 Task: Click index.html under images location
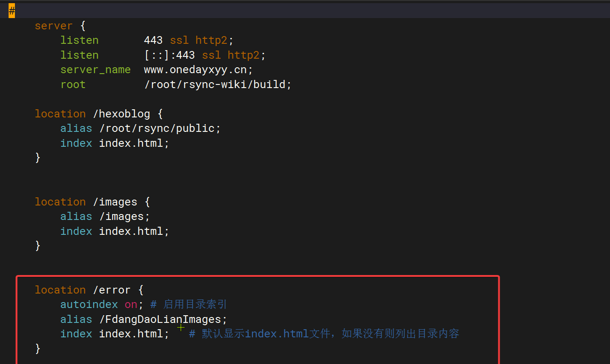pyautogui.click(x=134, y=231)
